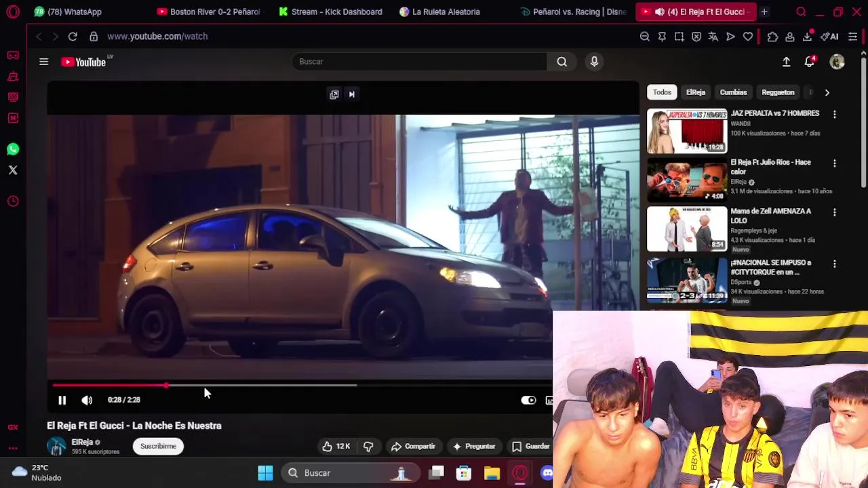Select the Cumbias filter chip
This screenshot has height=488, width=868.
[x=733, y=92]
